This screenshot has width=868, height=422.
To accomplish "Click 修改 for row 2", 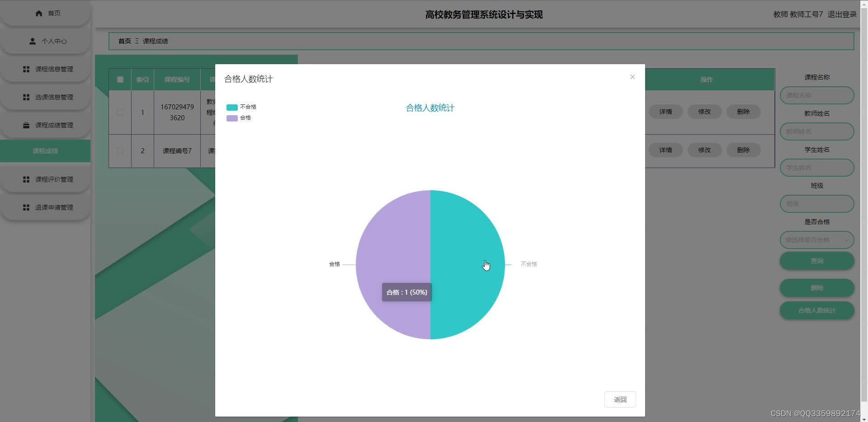I will click(x=704, y=150).
